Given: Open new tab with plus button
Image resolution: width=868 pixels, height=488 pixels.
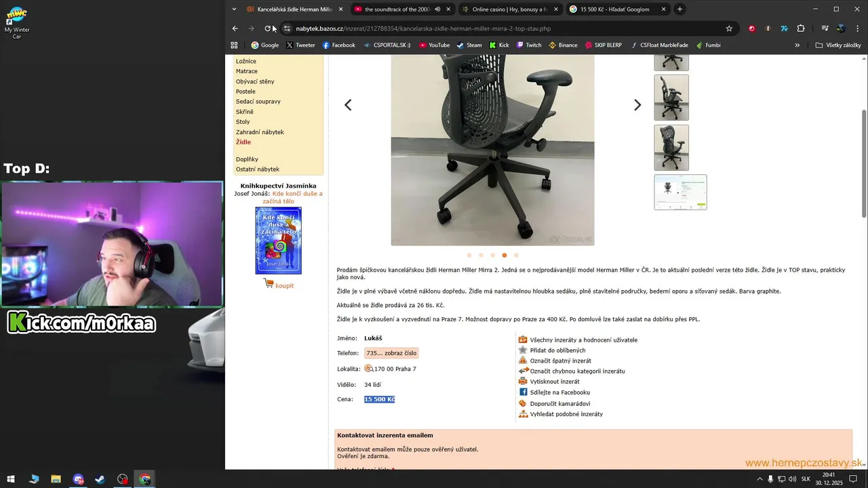Looking at the screenshot, I should click(679, 9).
